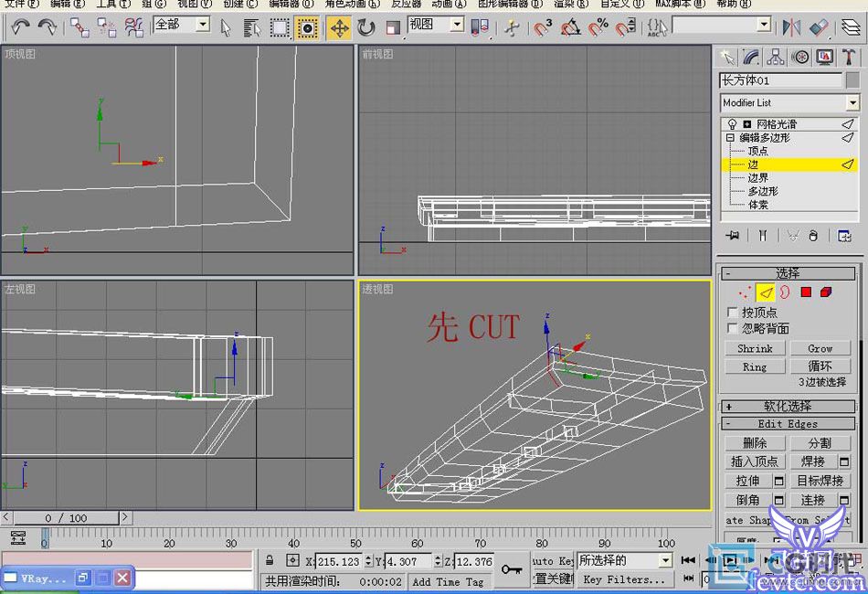Click the object color swatch beside 长方体01
868x594 pixels.
point(853,80)
